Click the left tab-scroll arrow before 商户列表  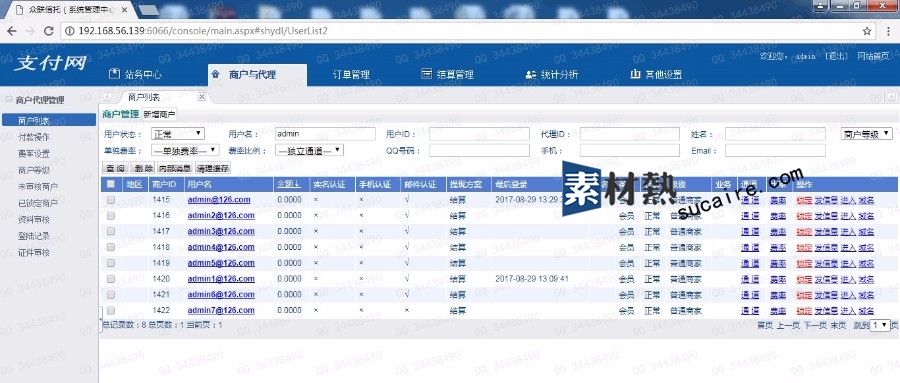107,96
